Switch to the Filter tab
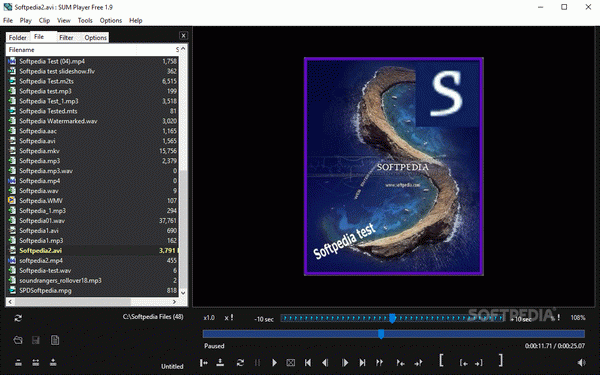Image resolution: width=600 pixels, height=375 pixels. [x=66, y=38]
